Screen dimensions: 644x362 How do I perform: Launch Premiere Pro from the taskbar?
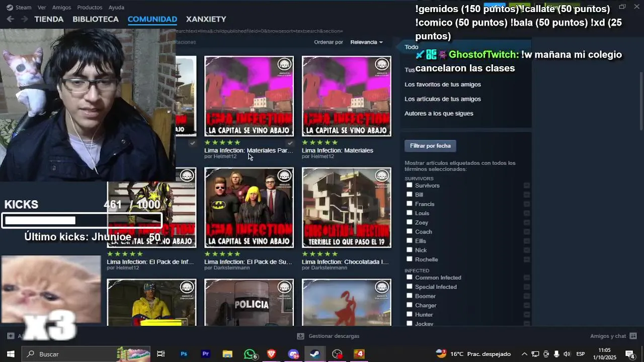click(x=206, y=354)
